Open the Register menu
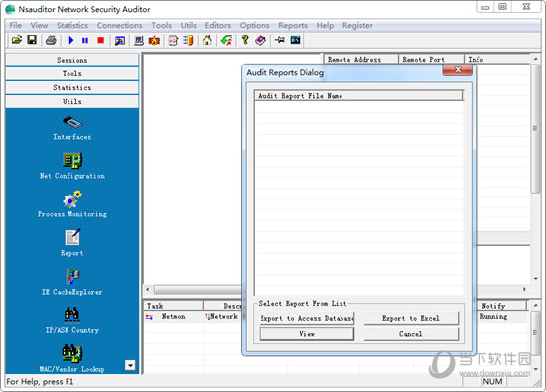This screenshot has width=546, height=392. click(x=357, y=26)
